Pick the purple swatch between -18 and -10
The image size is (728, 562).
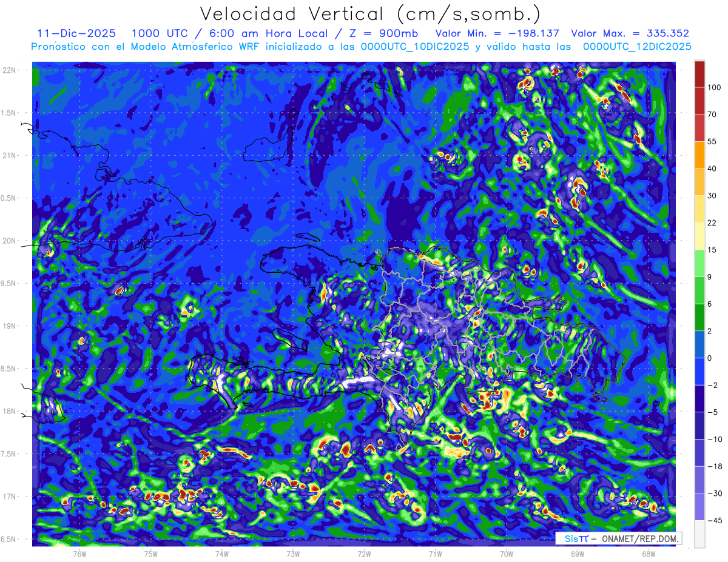[x=699, y=452]
